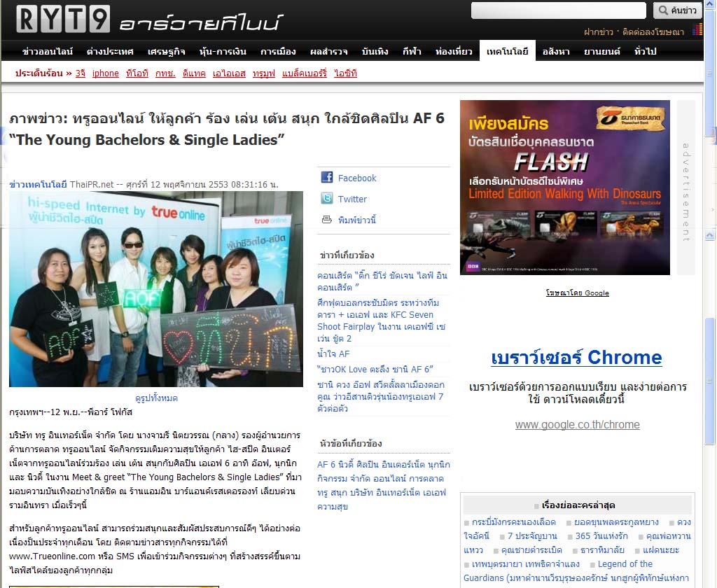Viewport: 717px width, 588px height.
Task: Open the หุ้น-การเงิน menu tab
Action: click(223, 51)
